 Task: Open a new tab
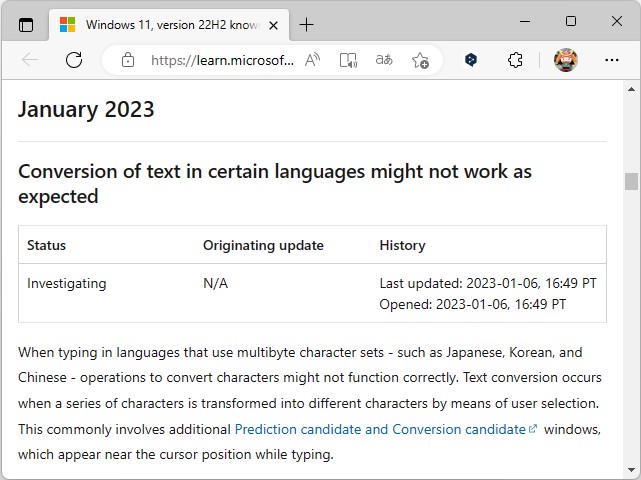click(306, 25)
